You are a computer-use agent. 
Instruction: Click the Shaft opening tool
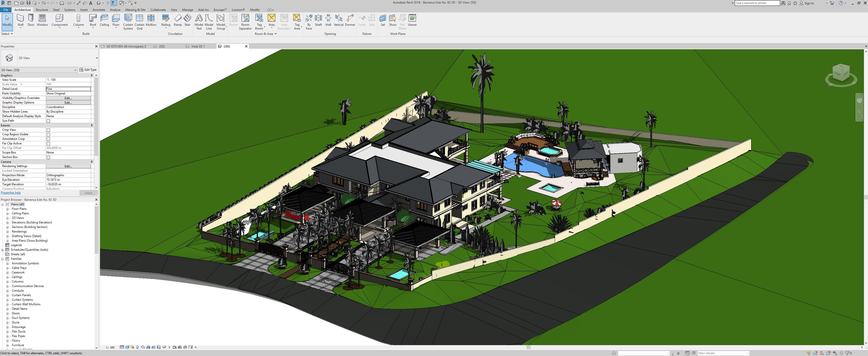(x=318, y=20)
